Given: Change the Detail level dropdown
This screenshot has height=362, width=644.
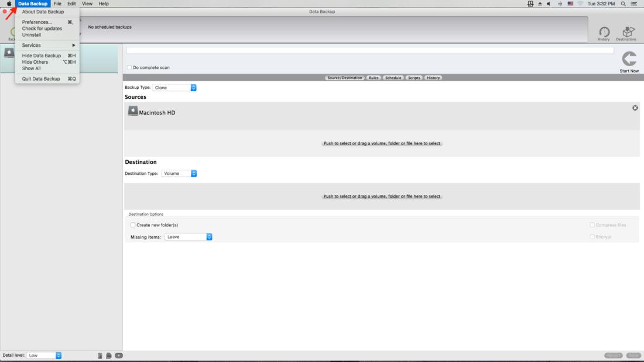Looking at the screenshot, I should [43, 354].
